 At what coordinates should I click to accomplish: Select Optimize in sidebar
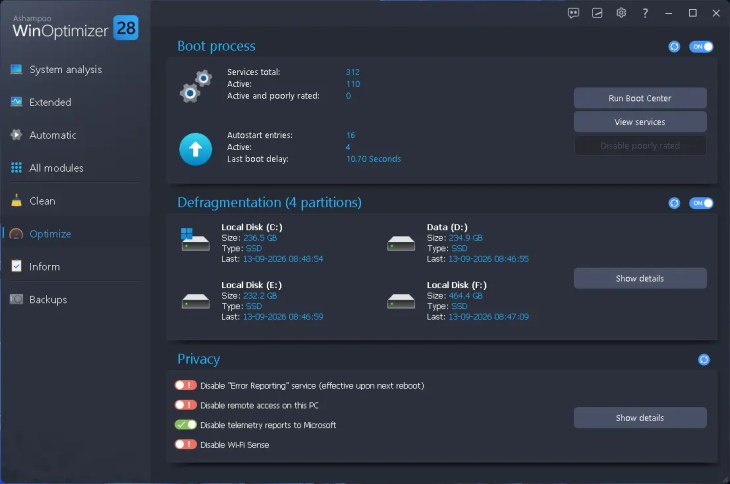pos(74,234)
